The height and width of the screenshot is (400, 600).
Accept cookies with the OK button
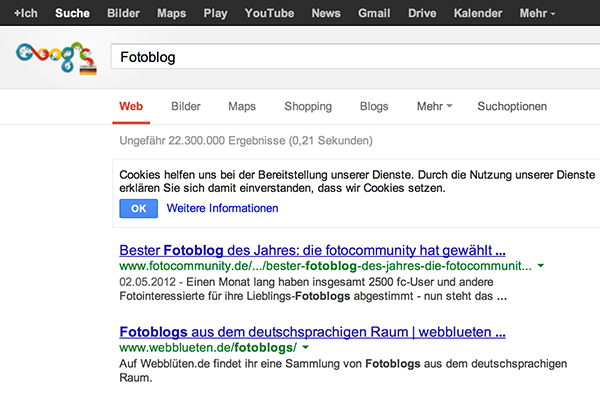point(139,208)
